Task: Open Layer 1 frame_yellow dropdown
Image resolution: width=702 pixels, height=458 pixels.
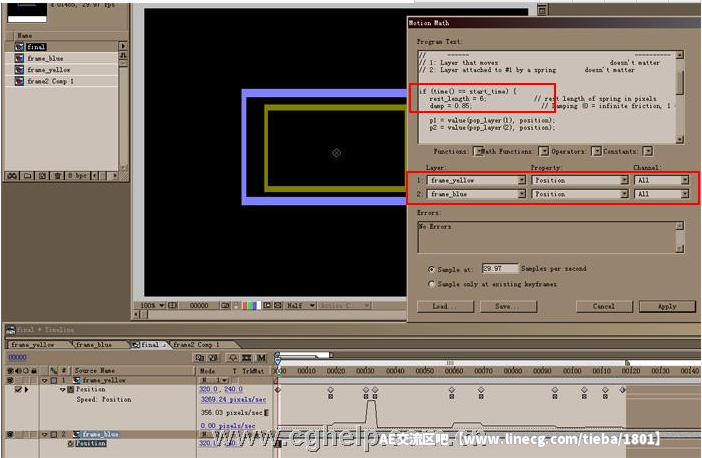Action: [476, 180]
